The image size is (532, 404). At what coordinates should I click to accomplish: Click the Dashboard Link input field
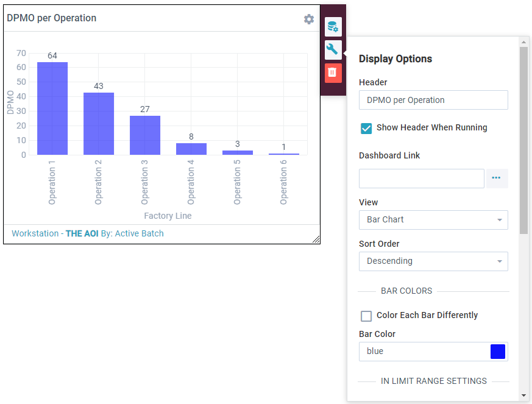pyautogui.click(x=420, y=178)
